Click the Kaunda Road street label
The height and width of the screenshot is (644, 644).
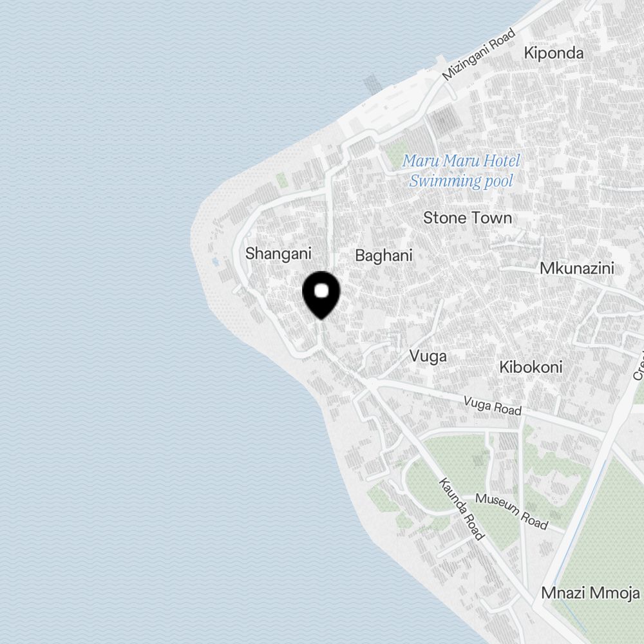(462, 509)
